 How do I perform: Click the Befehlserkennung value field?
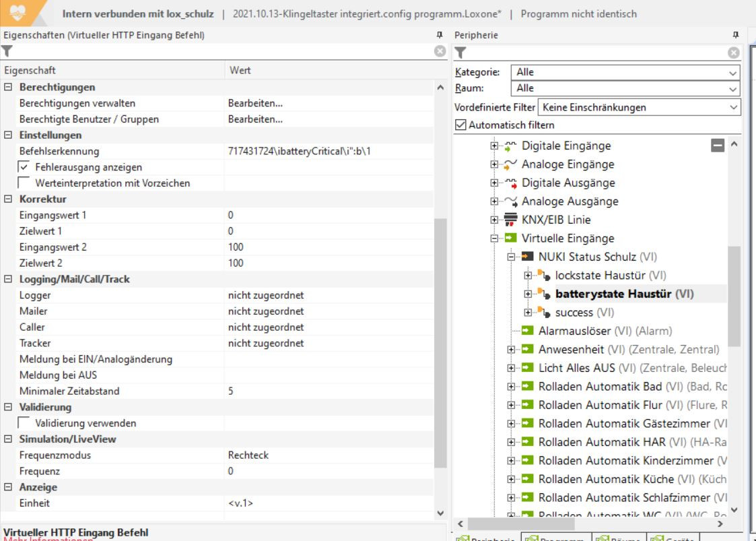coord(330,151)
